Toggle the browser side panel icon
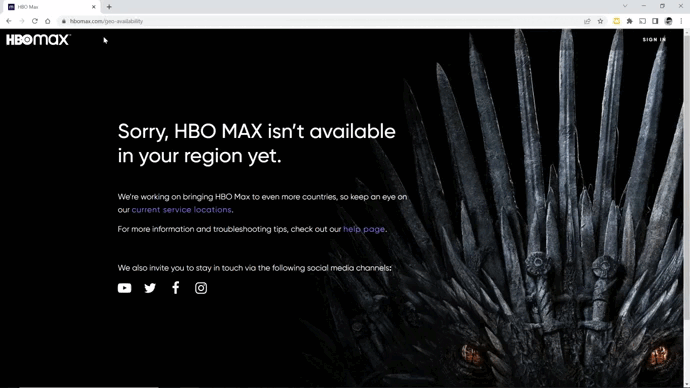This screenshot has width=690, height=388. 655,21
